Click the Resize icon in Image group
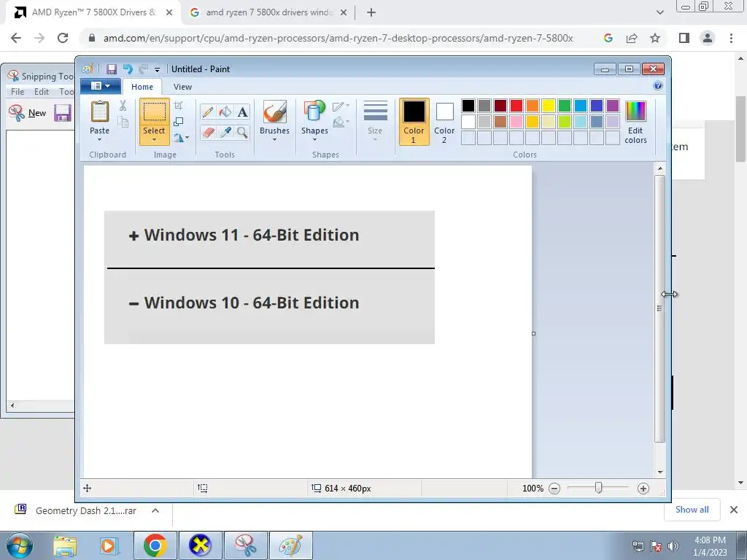747x560 pixels. click(x=179, y=122)
